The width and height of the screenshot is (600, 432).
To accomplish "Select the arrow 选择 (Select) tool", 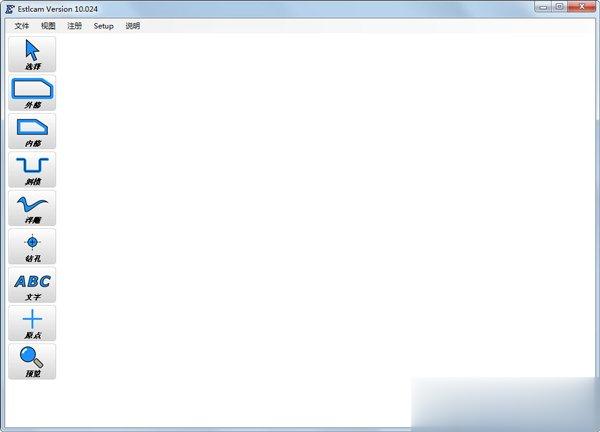I will point(32,54).
